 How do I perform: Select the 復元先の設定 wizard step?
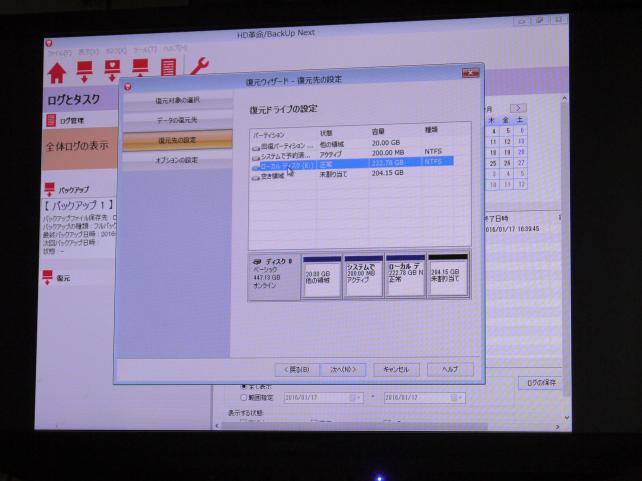click(178, 140)
